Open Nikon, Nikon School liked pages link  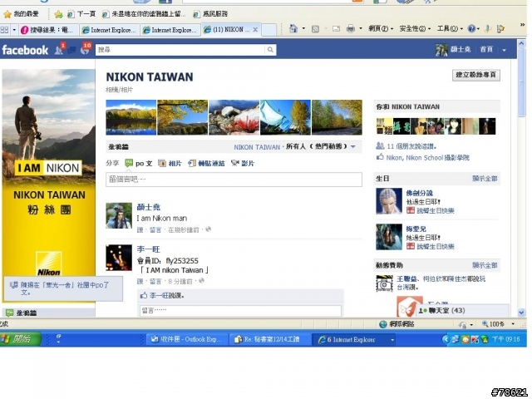tap(428, 157)
